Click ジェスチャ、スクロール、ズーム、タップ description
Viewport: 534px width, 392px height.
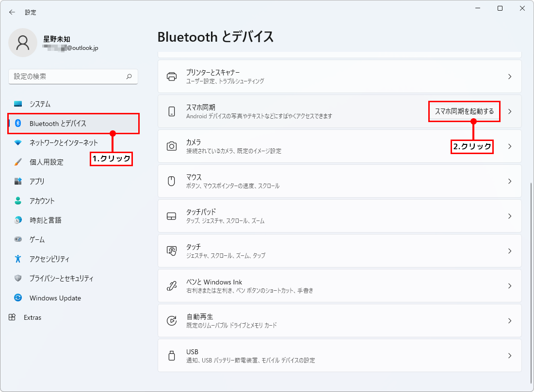pos(226,255)
